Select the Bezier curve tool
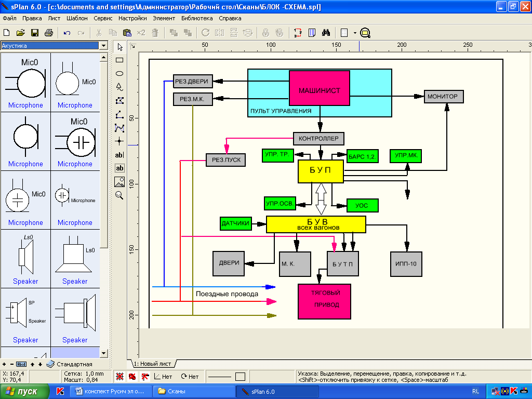This screenshot has height=399, width=532. (119, 128)
